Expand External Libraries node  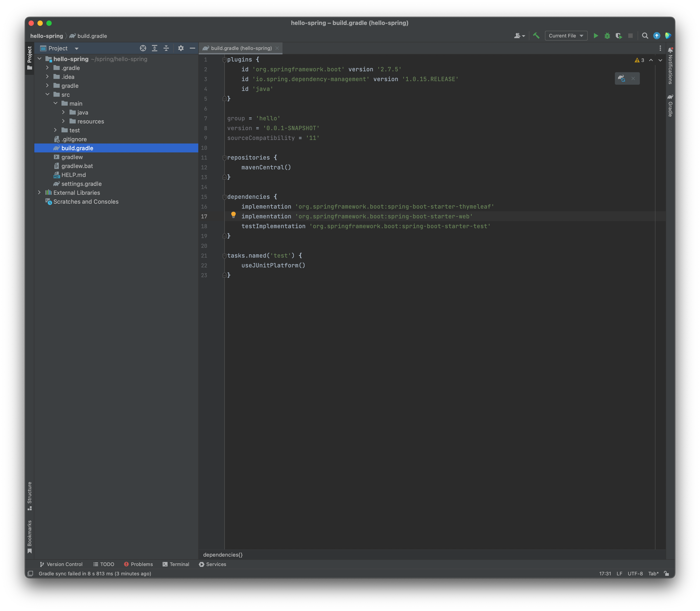click(x=40, y=192)
